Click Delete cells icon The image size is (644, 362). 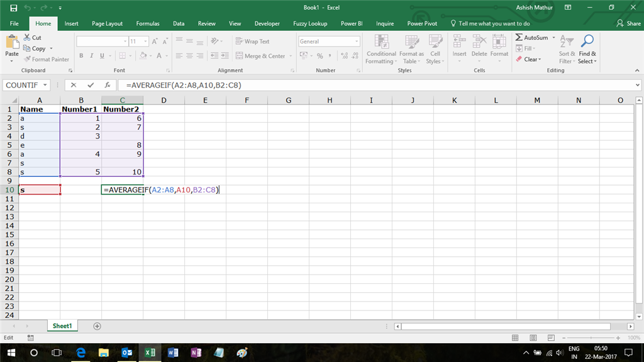click(479, 42)
